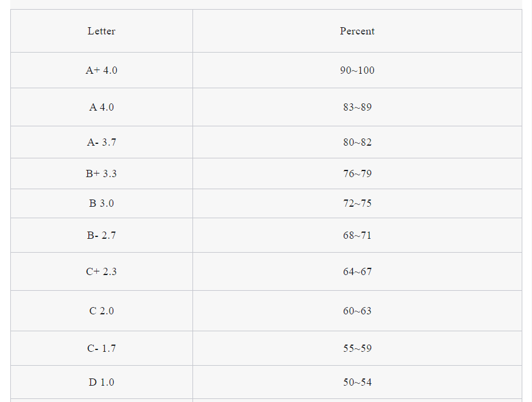Select the C- 1.7 grade cell
Screen dimensions: 532x402
tap(102, 348)
